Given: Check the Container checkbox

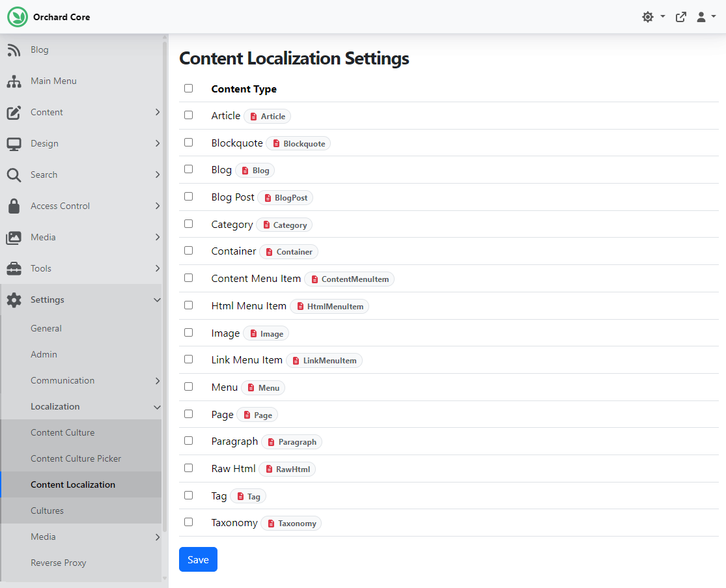Looking at the screenshot, I should (188, 251).
